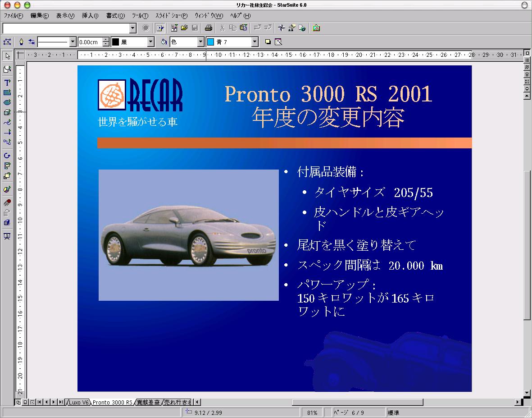Click the Cut scissors icon
Image resolution: width=532 pixels, height=418 pixels.
(222, 28)
